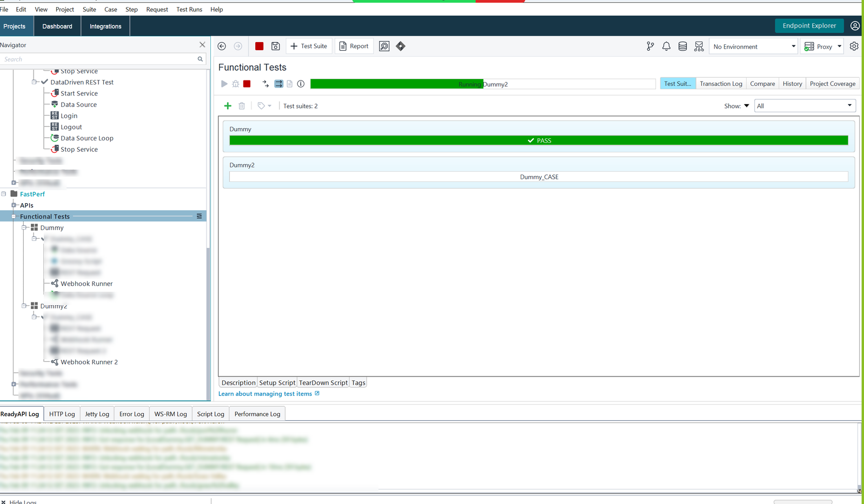Click the JMS/mail network icon
The height and width of the screenshot is (504, 864).
tap(699, 46)
